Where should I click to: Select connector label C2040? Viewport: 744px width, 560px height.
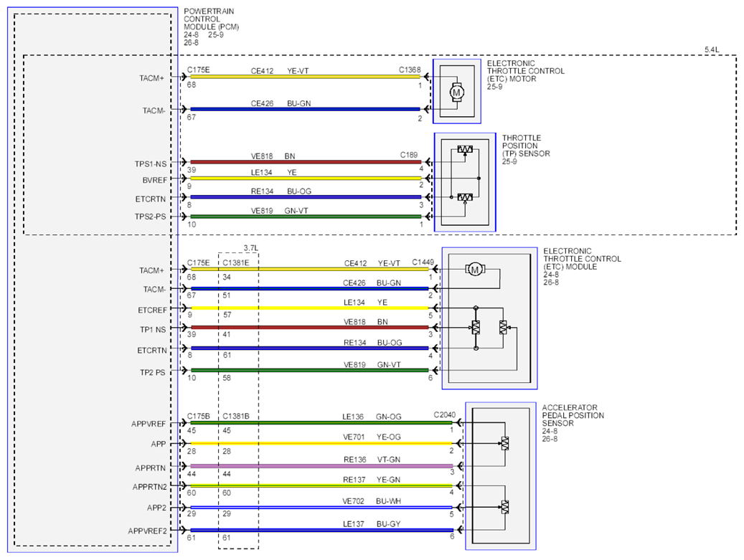click(x=445, y=415)
